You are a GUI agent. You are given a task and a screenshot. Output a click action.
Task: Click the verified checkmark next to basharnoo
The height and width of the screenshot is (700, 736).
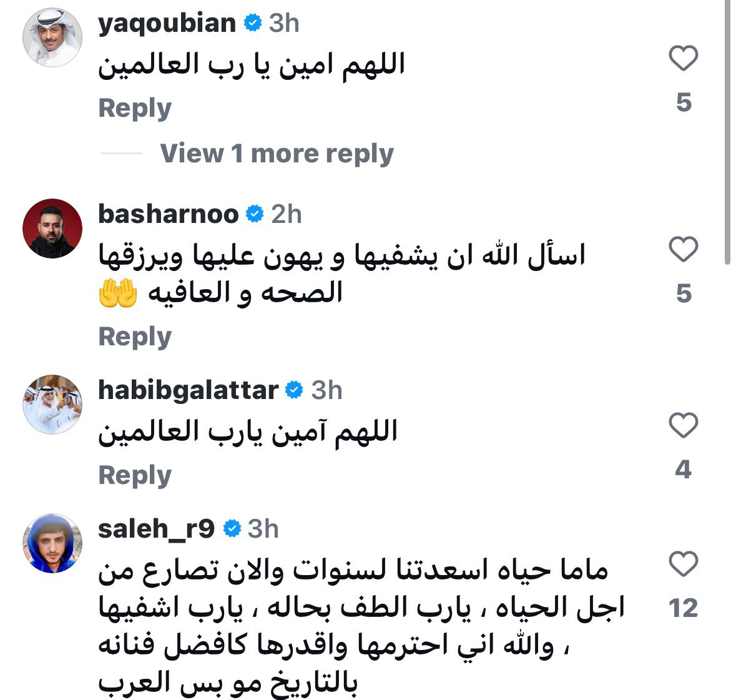(x=255, y=215)
